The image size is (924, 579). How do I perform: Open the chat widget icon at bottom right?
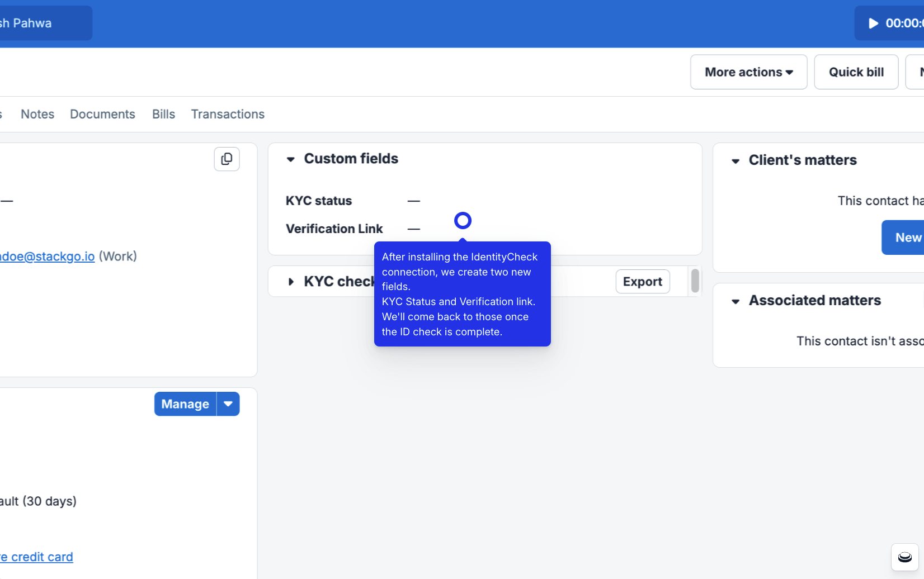click(904, 557)
